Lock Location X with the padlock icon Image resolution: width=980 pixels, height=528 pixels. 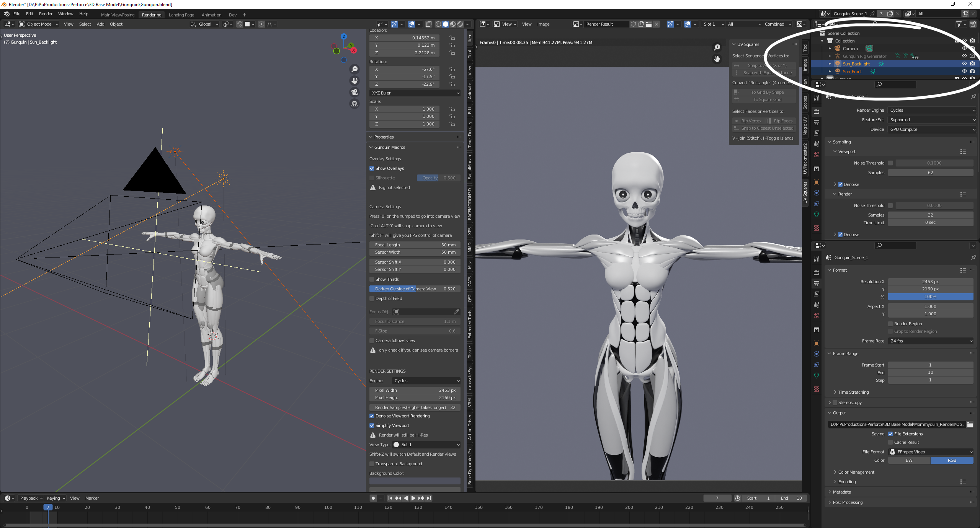click(x=452, y=38)
